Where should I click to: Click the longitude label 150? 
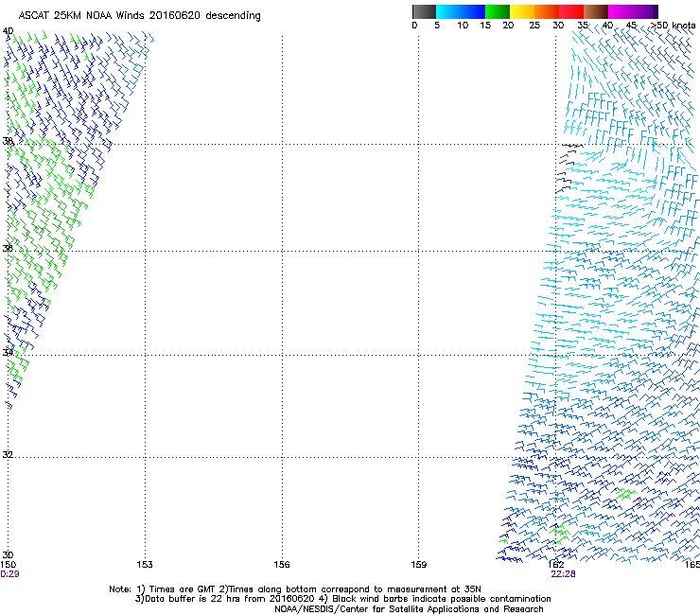pyautogui.click(x=8, y=565)
